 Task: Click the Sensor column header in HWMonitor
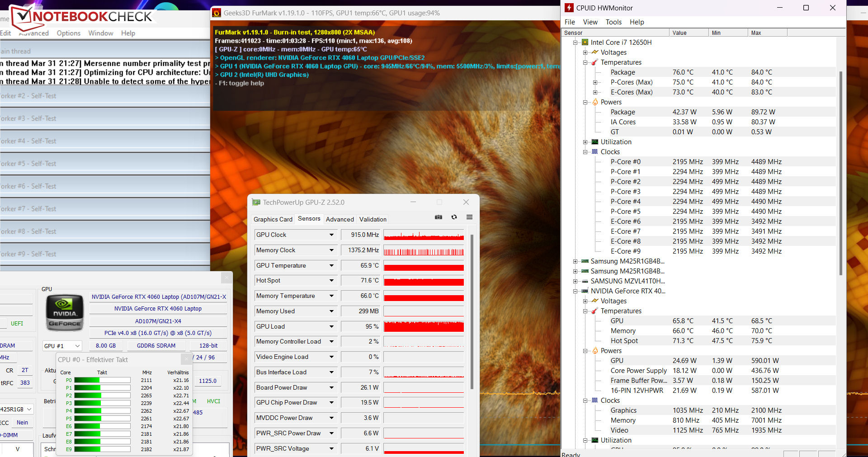(615, 33)
